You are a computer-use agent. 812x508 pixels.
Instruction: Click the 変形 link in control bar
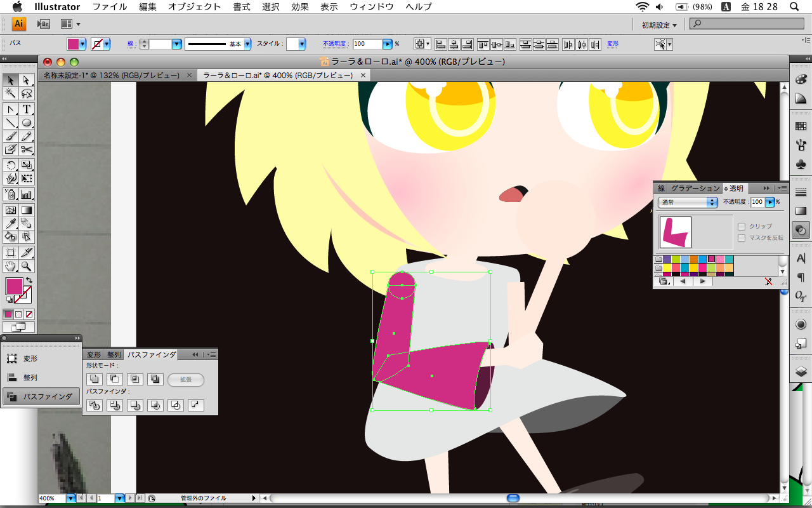tap(613, 44)
